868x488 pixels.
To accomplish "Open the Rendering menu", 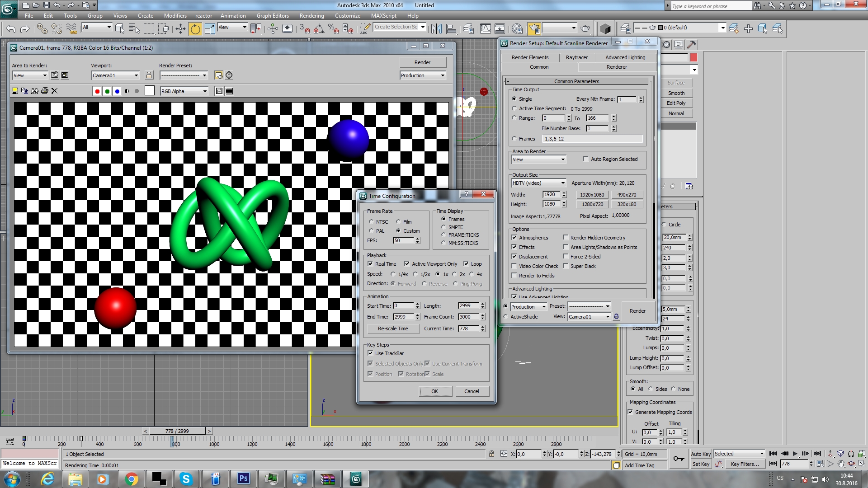I will click(x=311, y=16).
